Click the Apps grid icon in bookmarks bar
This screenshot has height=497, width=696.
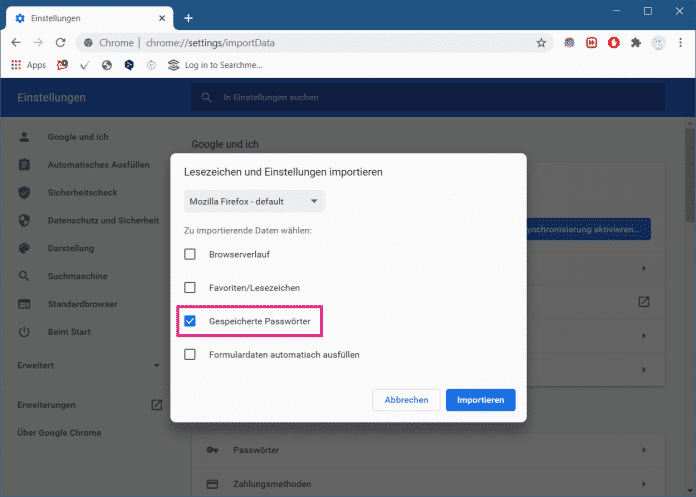pos(16,65)
